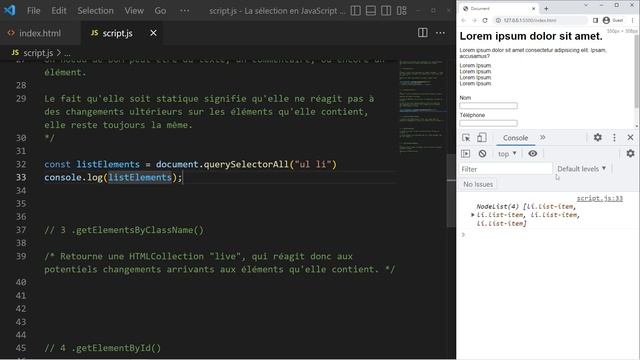Screen dimensions: 640x360
Task: Open a new browser tab
Action: tap(546, 9)
